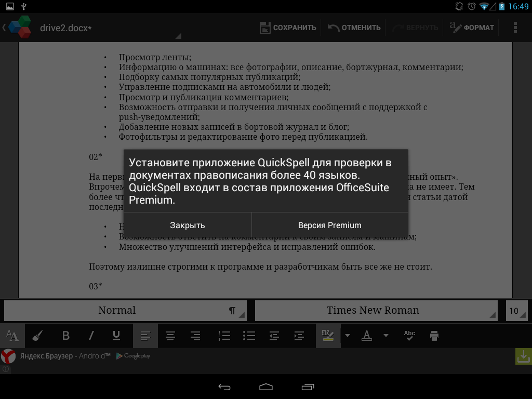Open the Формат menu

tap(472, 28)
